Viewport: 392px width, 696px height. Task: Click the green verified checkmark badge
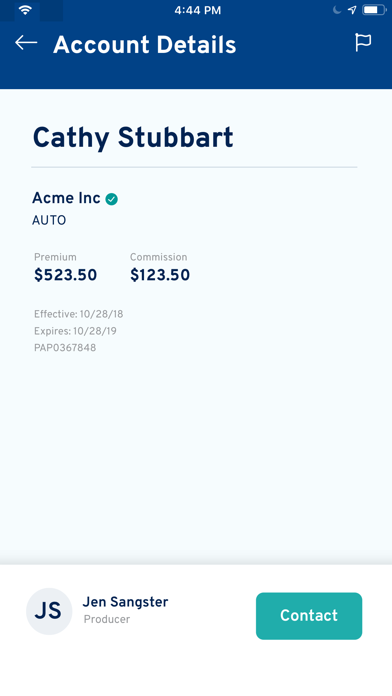pos(111,199)
